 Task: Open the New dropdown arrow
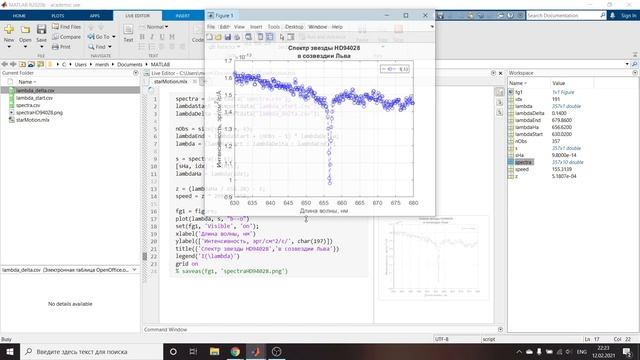point(9,47)
